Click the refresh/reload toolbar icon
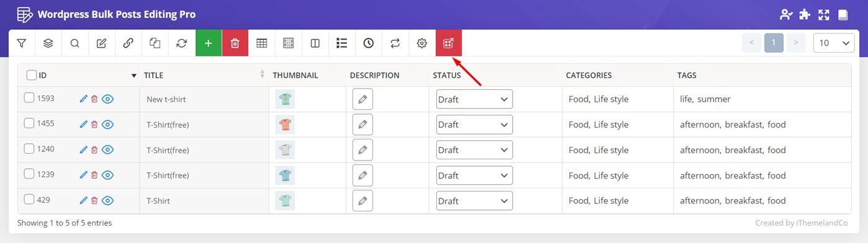The height and width of the screenshot is (243, 868). click(x=182, y=43)
